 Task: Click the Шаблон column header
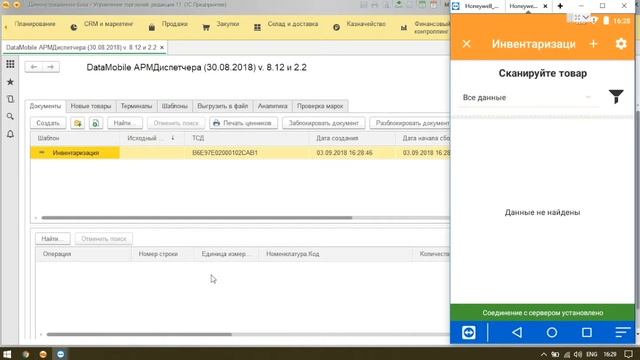click(x=76, y=138)
